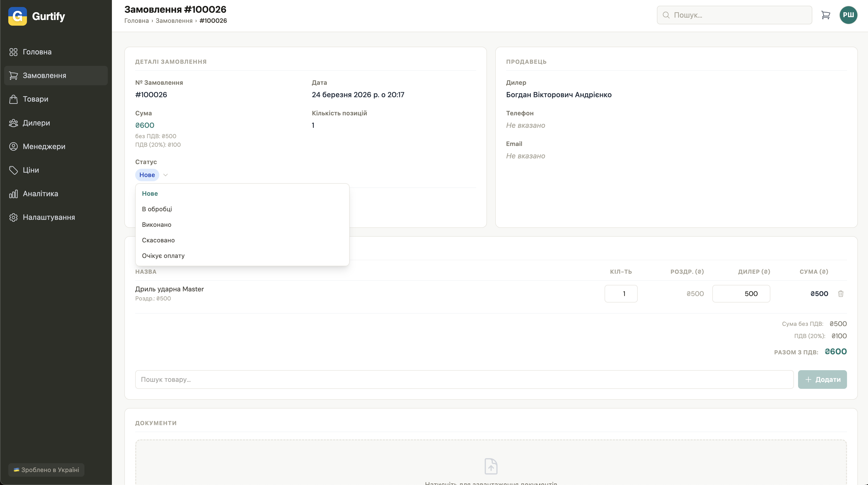Click Замовлення breadcrumb link
868x485 pixels.
point(174,20)
